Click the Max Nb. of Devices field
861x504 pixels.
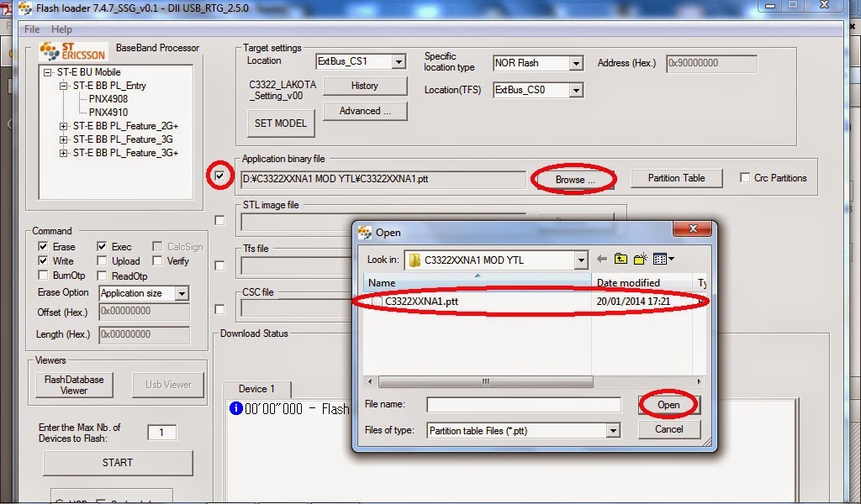click(162, 433)
